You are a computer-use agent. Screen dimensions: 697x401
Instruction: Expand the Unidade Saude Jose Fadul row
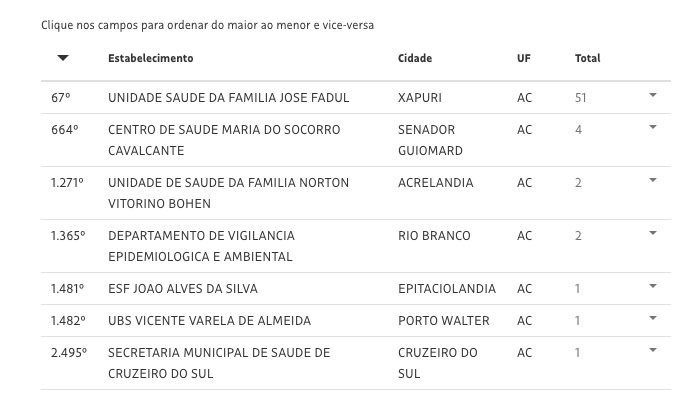pos(652,95)
